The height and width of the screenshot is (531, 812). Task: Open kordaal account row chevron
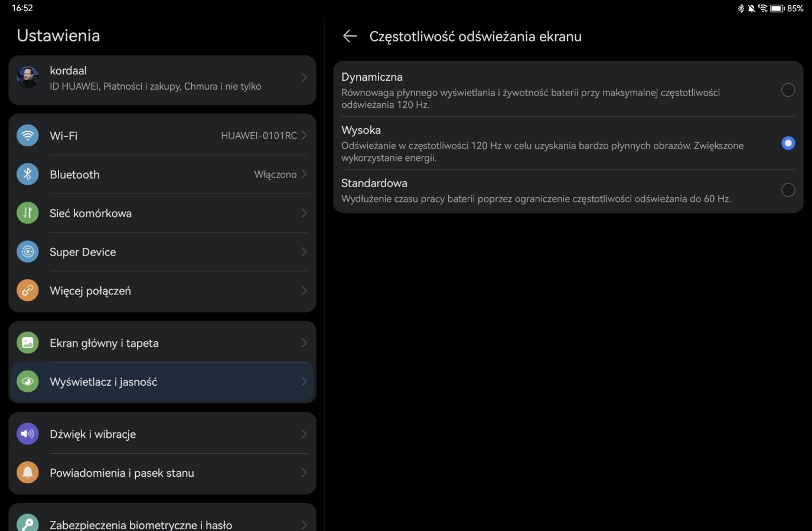click(304, 78)
